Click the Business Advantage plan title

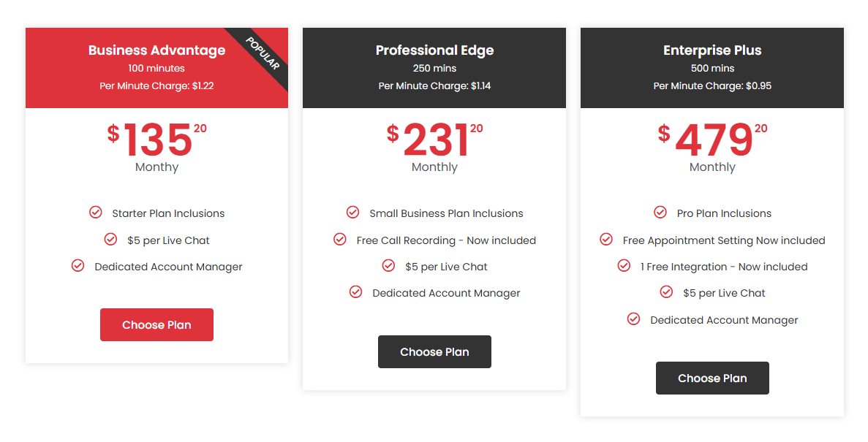pyautogui.click(x=156, y=50)
